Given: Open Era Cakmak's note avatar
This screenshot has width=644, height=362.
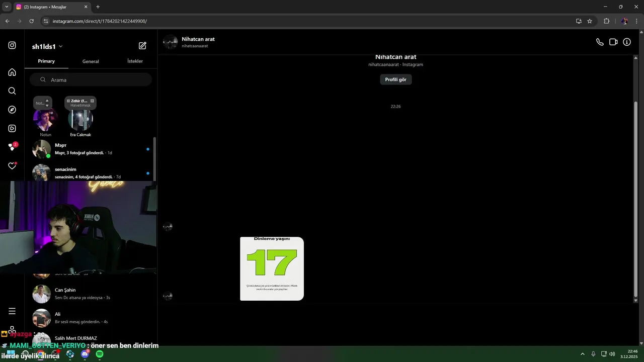Looking at the screenshot, I should pos(80,120).
